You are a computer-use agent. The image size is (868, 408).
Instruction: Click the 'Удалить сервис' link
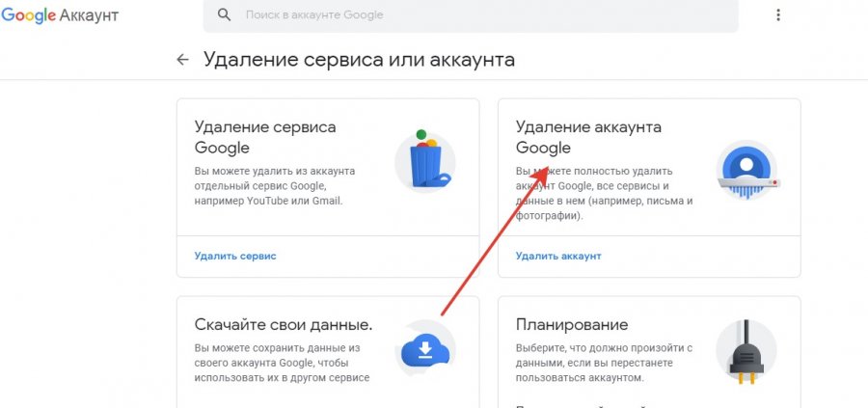click(x=235, y=257)
